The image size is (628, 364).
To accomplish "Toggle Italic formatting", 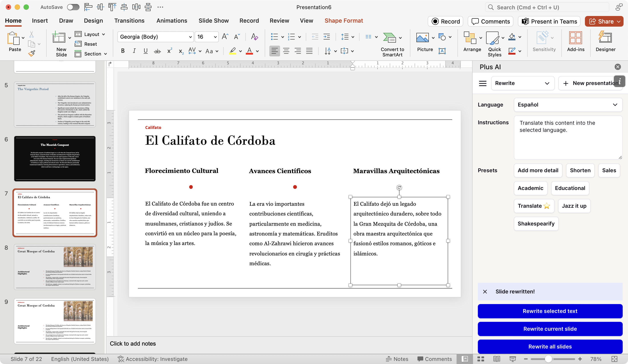I will [x=134, y=51].
